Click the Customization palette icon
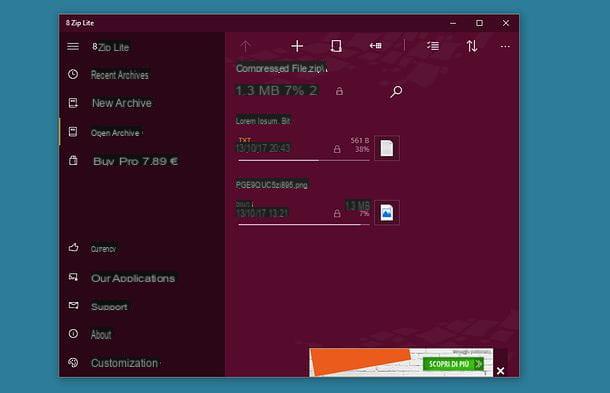 [73, 363]
